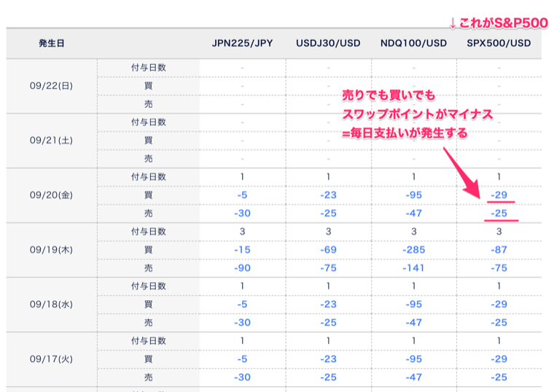The width and height of the screenshot is (554, 392).
Task: Click 09/18 JPN225/JPY sell value -30
Action: [242, 323]
